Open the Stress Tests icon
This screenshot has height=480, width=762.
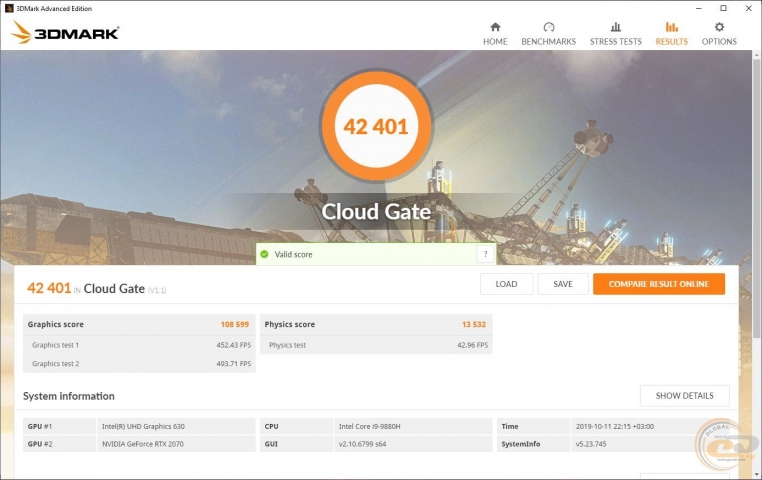click(616, 27)
